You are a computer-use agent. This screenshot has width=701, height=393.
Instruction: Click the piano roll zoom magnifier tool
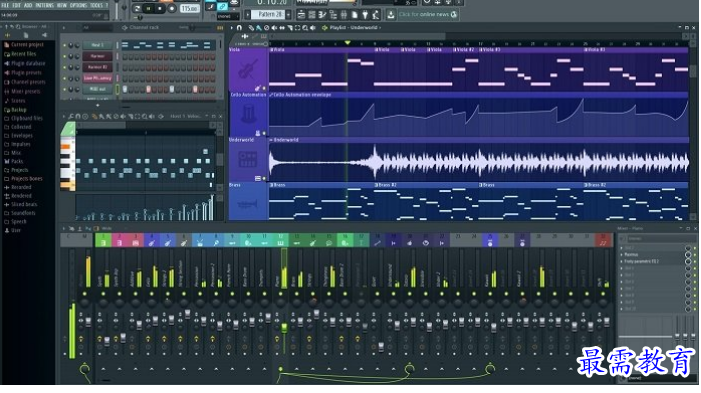click(145, 116)
